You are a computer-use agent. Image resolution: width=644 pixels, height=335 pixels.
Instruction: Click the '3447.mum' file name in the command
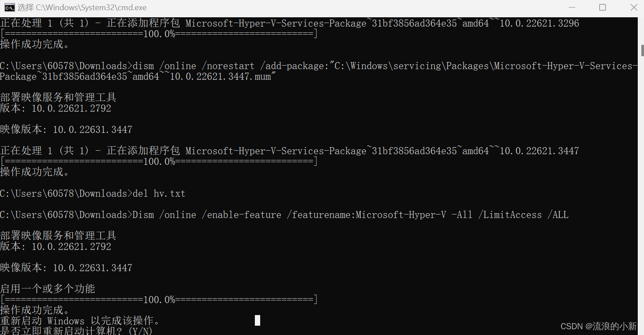tap(250, 77)
